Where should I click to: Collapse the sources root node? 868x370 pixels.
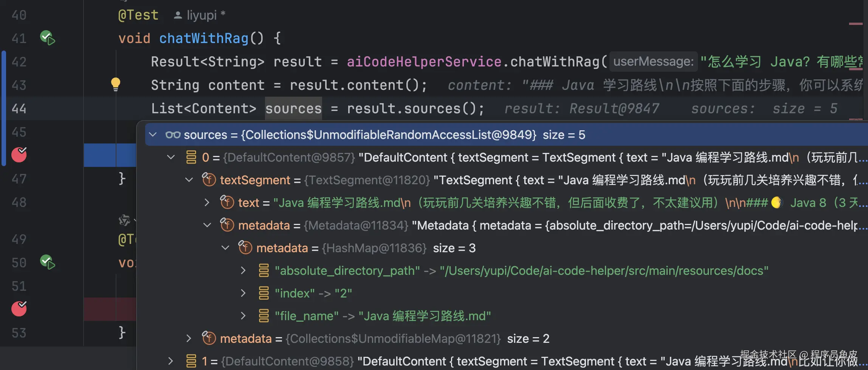pyautogui.click(x=153, y=135)
